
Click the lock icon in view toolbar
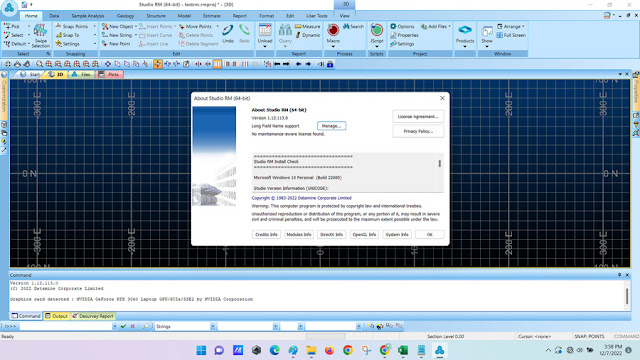pos(330,64)
